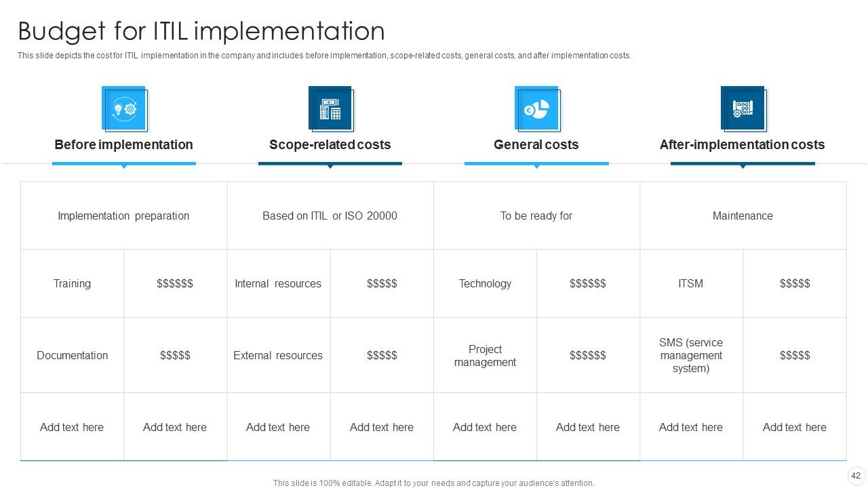868x488 pixels.
Task: Click the ITSM cell
Action: 691,283
